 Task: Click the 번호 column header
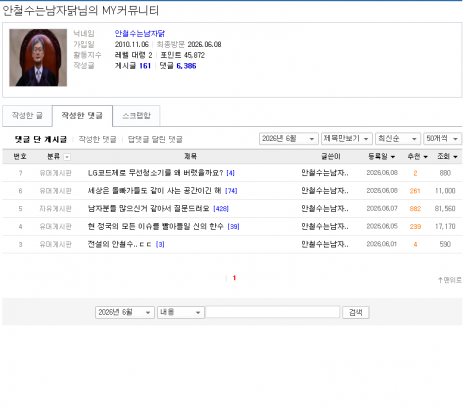coord(20,156)
